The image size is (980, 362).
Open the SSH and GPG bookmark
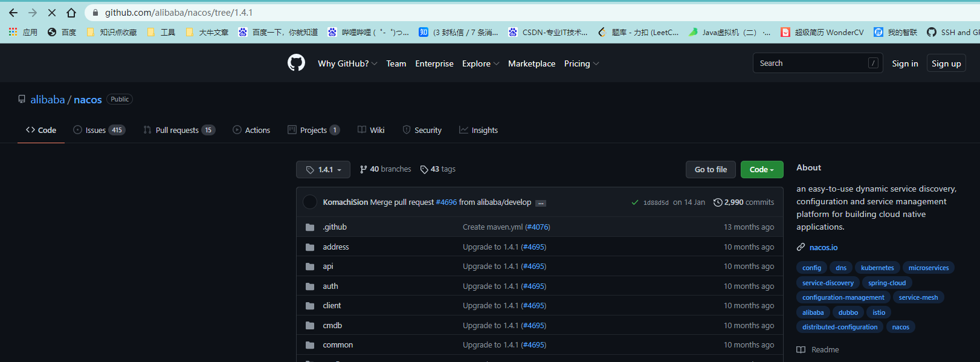[x=953, y=32]
